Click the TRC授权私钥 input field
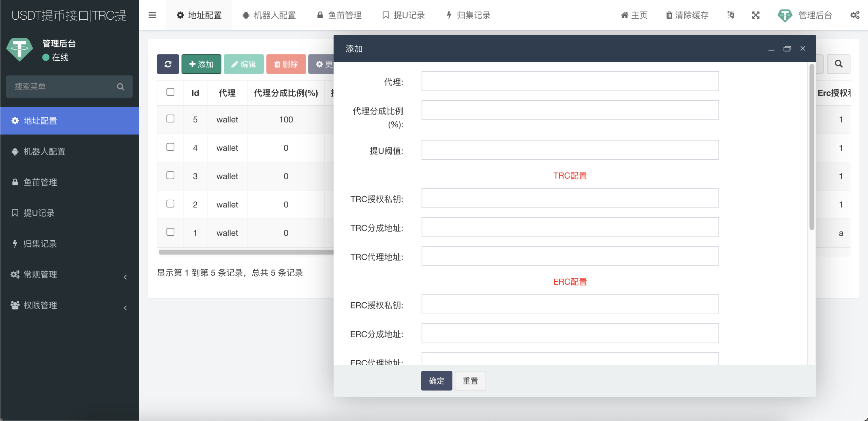Image resolution: width=868 pixels, height=421 pixels. [x=570, y=198]
